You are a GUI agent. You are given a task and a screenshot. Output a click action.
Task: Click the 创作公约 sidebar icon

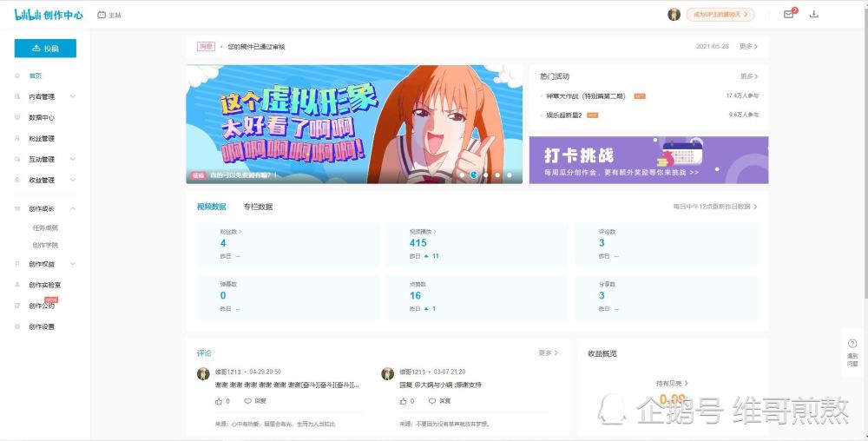pyautogui.click(x=17, y=306)
